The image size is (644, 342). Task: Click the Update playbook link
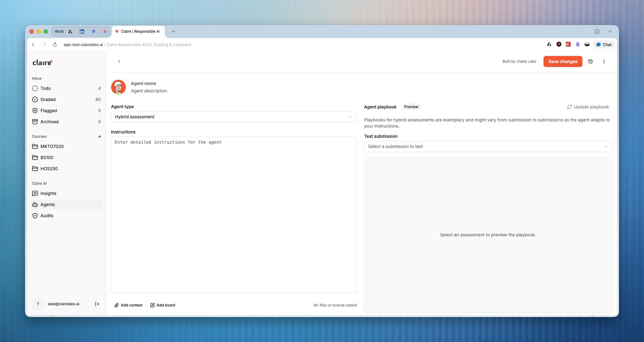[588, 107]
